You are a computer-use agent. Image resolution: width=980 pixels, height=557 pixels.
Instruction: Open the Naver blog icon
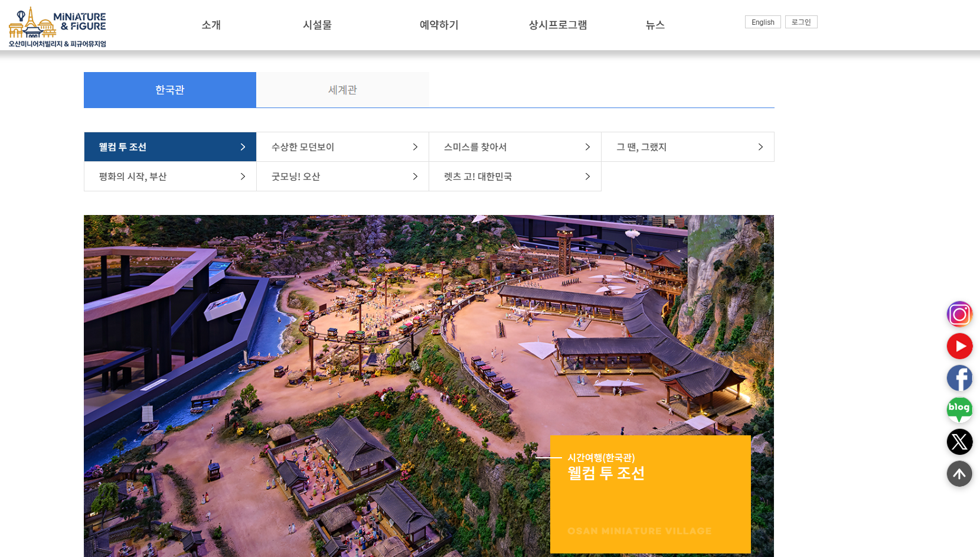(x=959, y=410)
